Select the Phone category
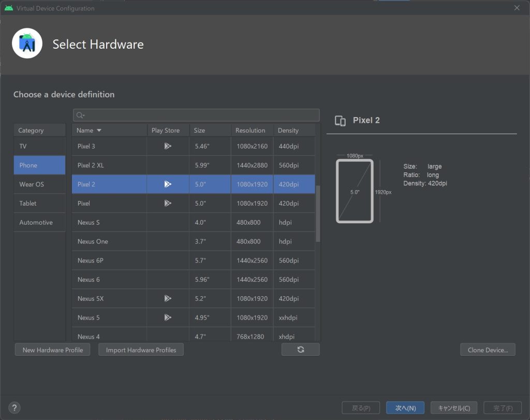 [x=39, y=165]
